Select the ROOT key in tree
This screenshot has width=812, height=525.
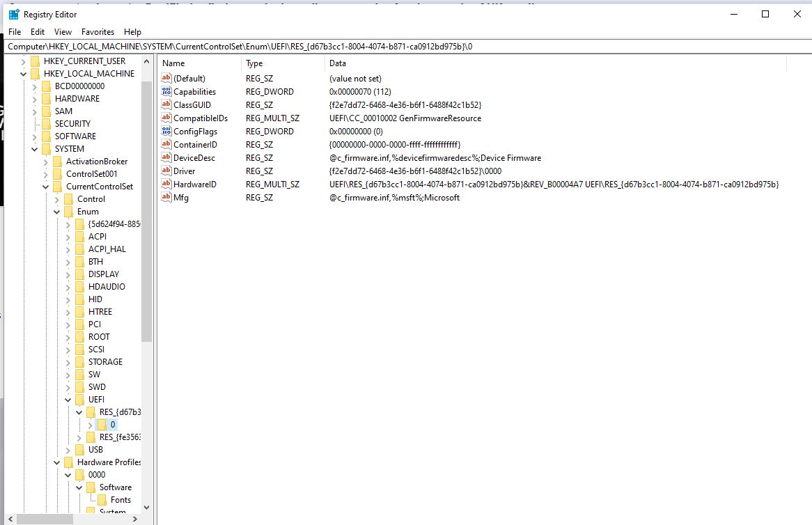point(99,336)
